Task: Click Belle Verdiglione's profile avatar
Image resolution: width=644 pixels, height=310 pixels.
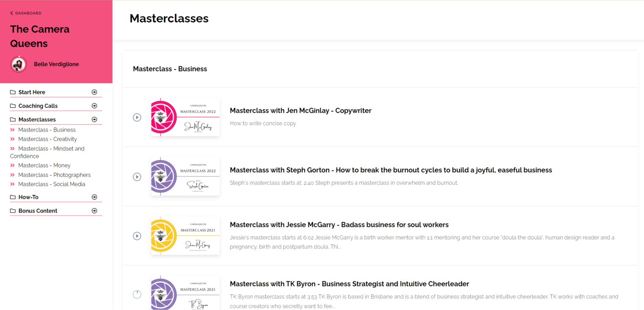Action: click(18, 64)
